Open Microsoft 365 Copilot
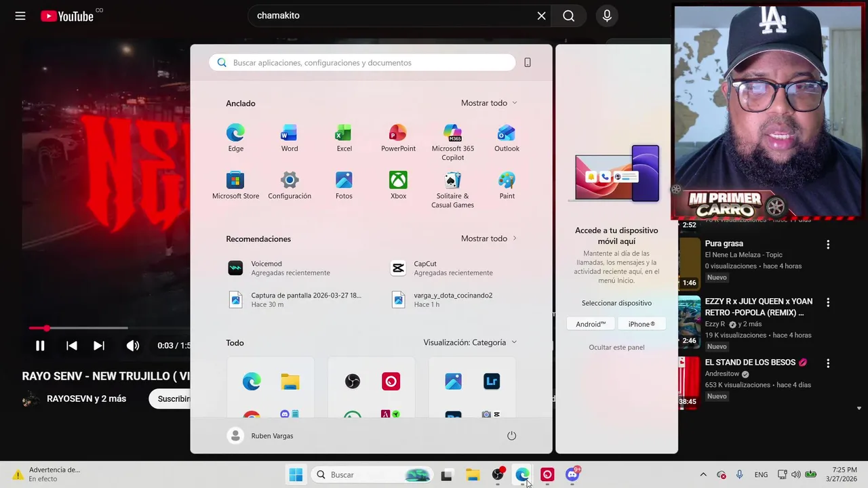This screenshot has height=488, width=868. click(x=452, y=142)
